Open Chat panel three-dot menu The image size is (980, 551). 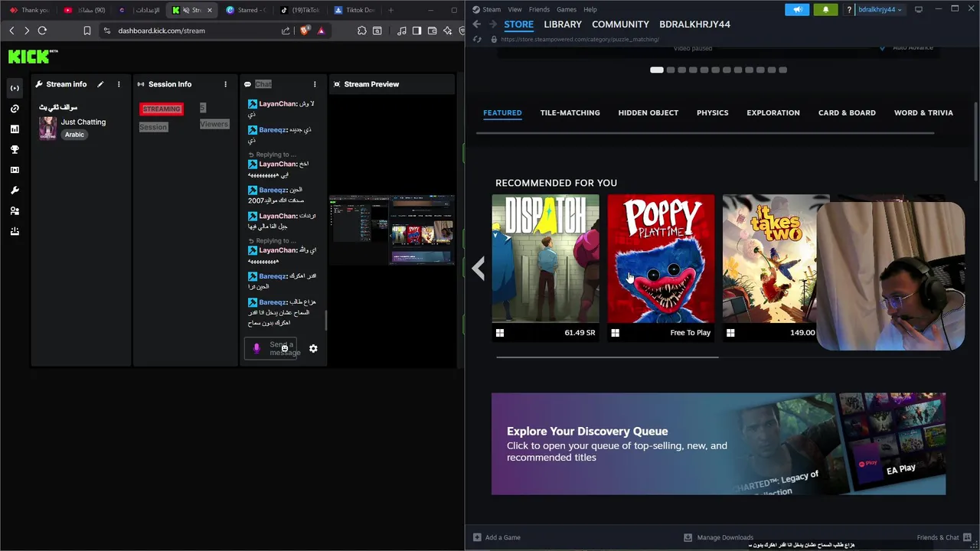pos(315,84)
